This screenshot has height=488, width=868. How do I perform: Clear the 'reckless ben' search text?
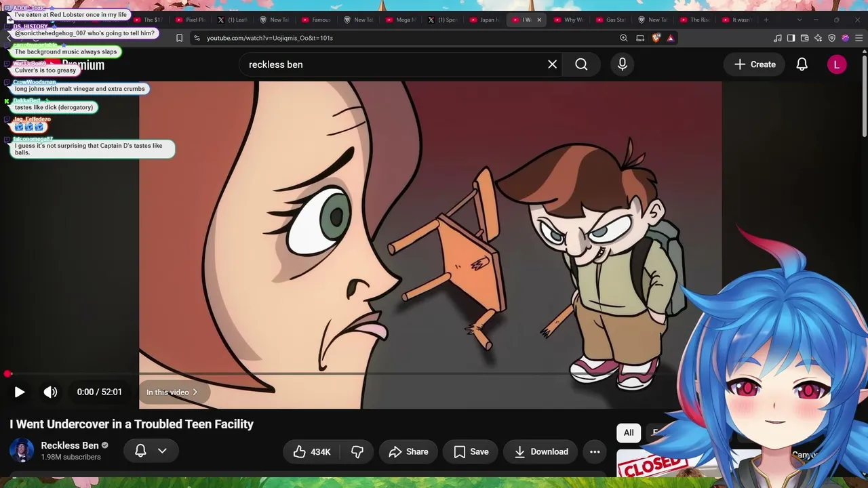(553, 64)
